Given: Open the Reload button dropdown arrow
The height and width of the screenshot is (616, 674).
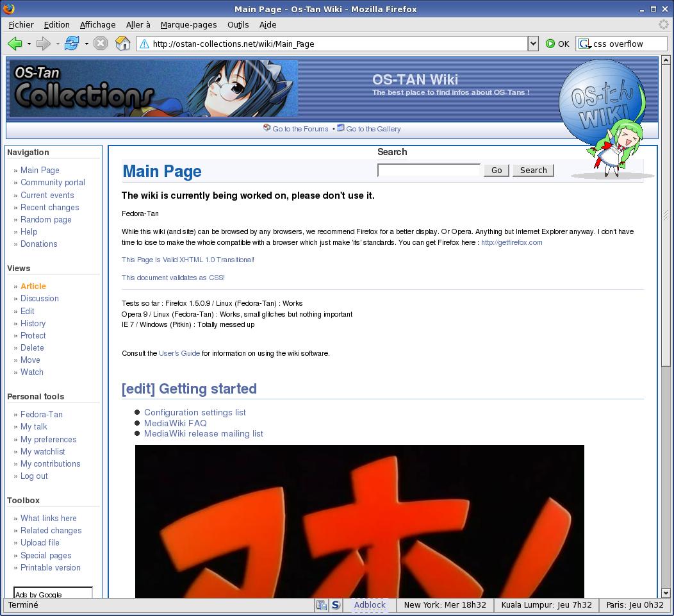Looking at the screenshot, I should [x=86, y=44].
